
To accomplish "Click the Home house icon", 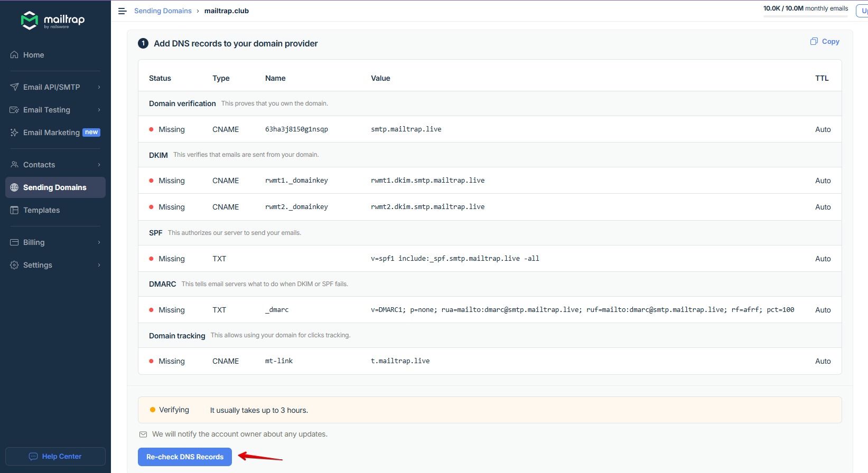I will click(x=14, y=55).
